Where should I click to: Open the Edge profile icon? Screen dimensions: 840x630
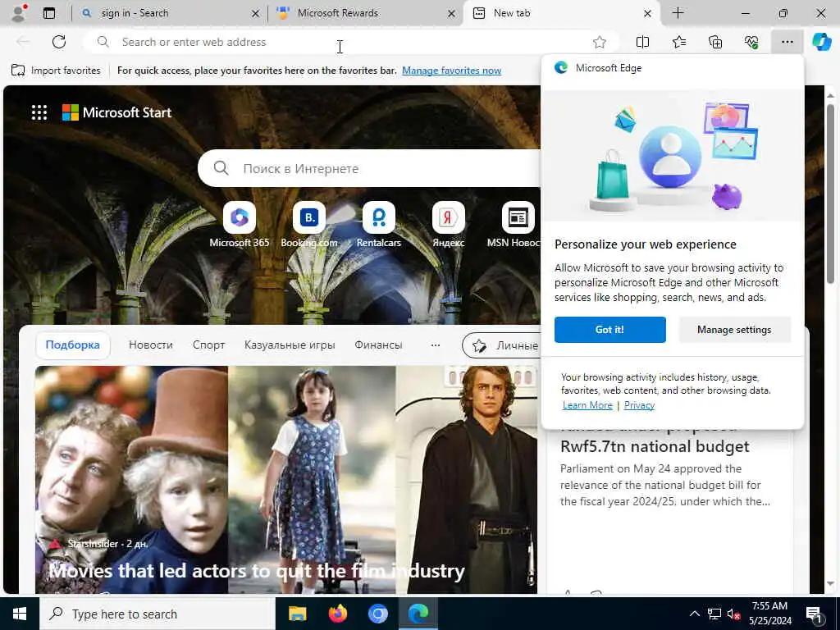click(x=20, y=13)
